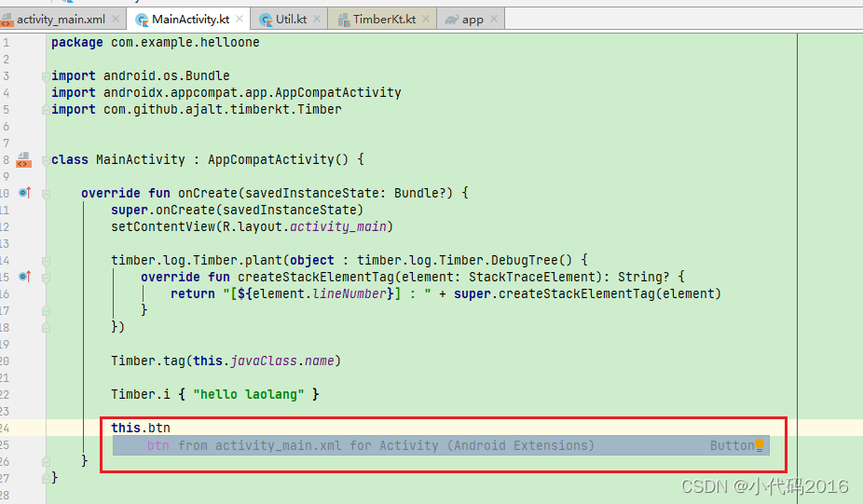Click the fold end marker on line 27
This screenshot has width=863, height=504.
point(46,479)
